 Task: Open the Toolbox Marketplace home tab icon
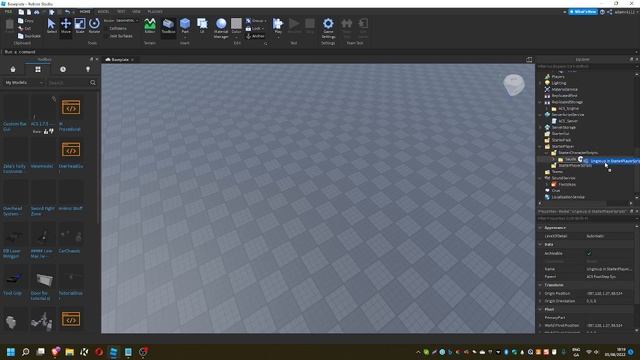click(13, 69)
